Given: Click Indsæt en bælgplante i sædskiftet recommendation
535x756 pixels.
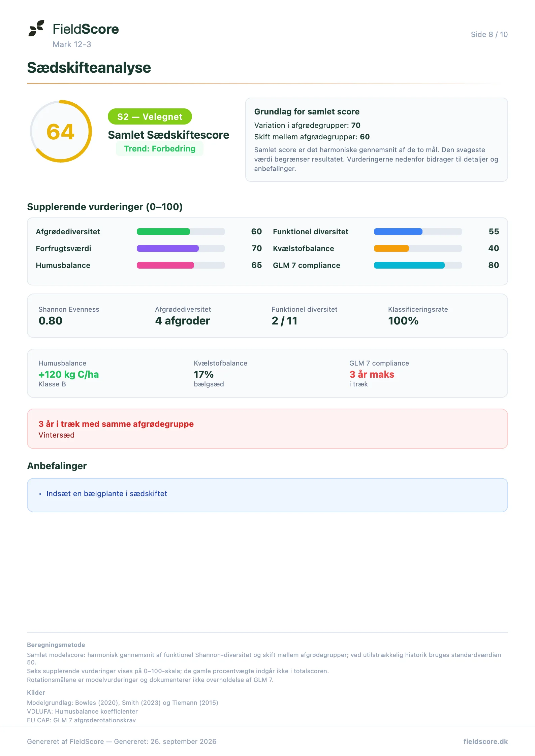Looking at the screenshot, I should pos(107,494).
